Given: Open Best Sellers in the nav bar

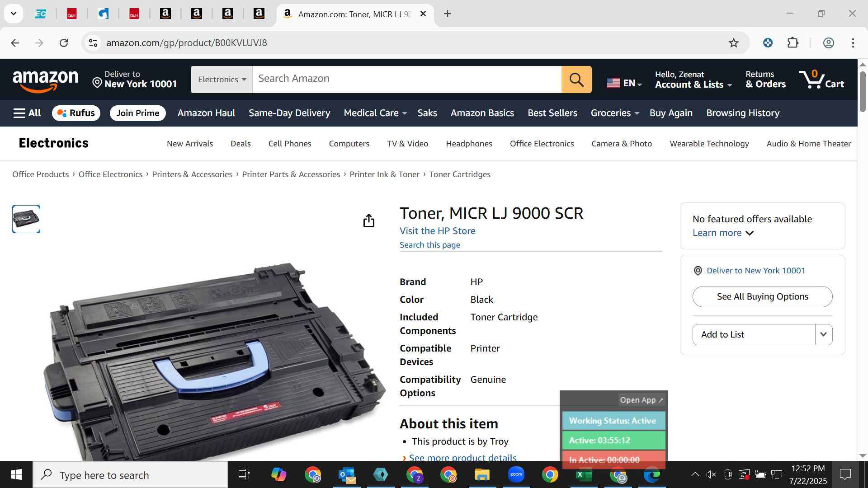Looking at the screenshot, I should [552, 113].
